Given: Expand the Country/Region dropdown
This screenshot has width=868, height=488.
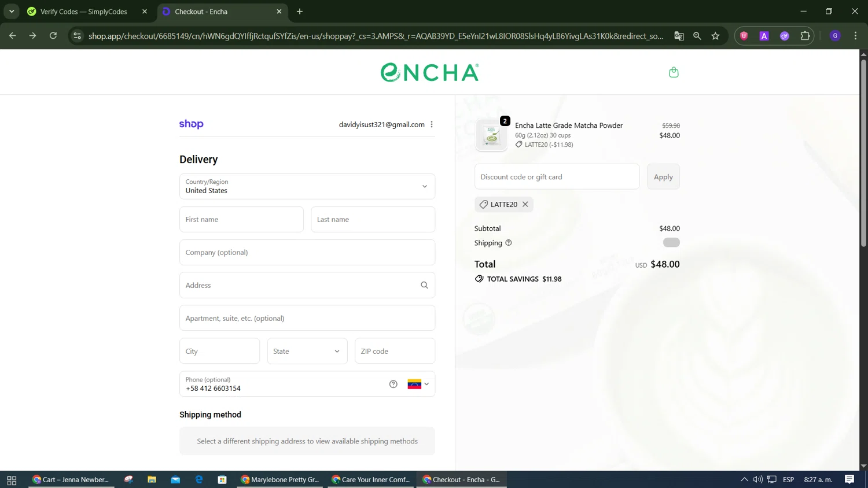Looking at the screenshot, I should click(x=307, y=186).
